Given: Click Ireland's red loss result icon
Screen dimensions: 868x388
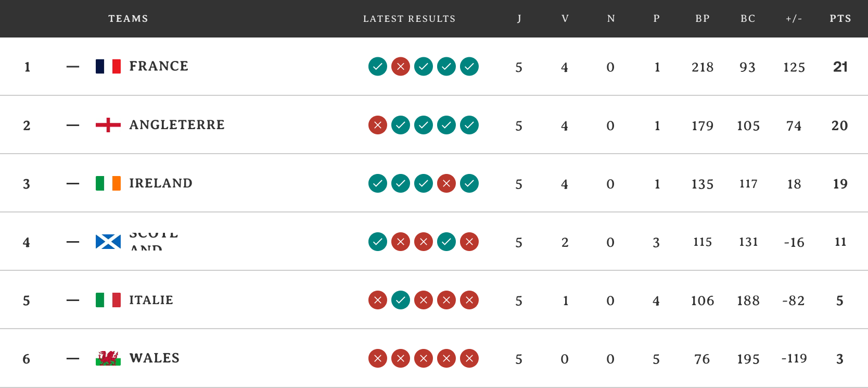Looking at the screenshot, I should (446, 183).
